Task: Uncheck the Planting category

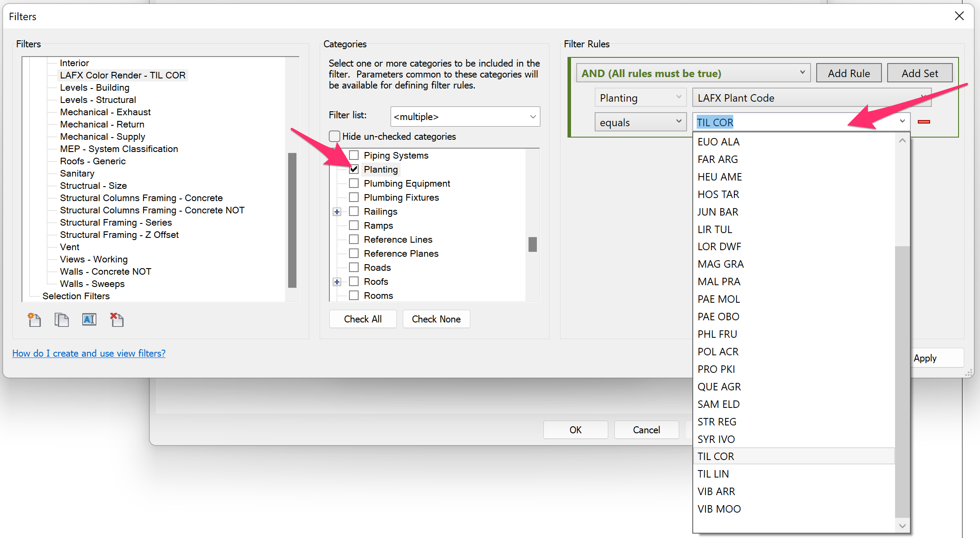Action: coord(354,169)
